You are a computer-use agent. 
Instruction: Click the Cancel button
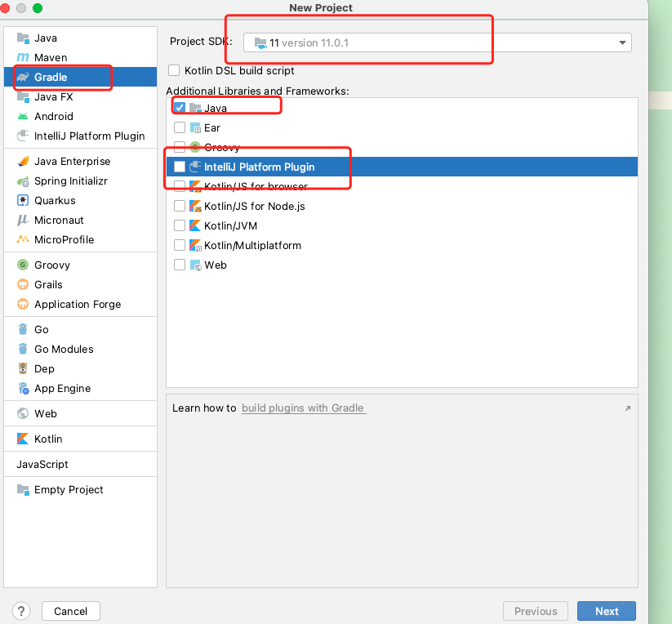(71, 611)
